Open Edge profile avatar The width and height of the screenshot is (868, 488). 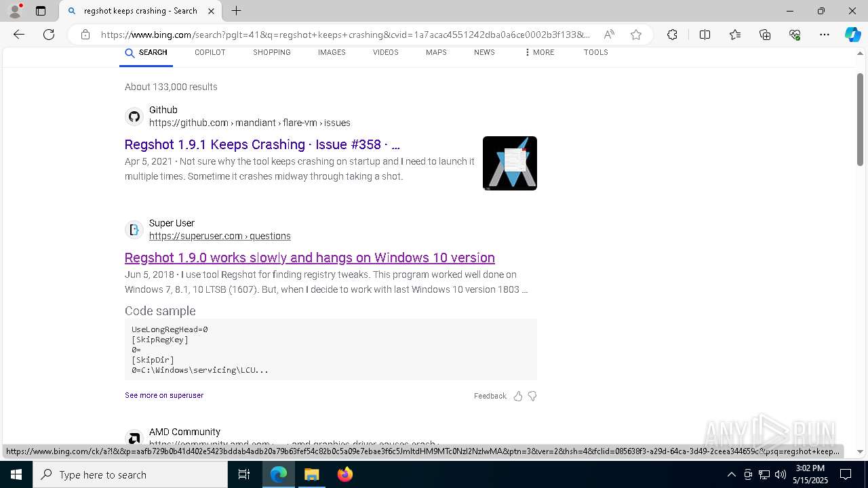tap(14, 11)
